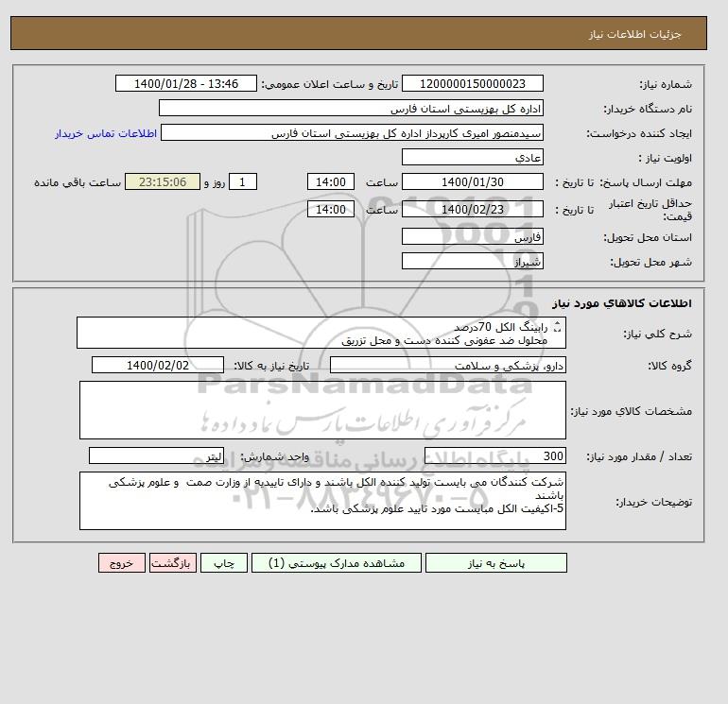Click the بازگشت back button
728x704 pixels.
(173, 563)
